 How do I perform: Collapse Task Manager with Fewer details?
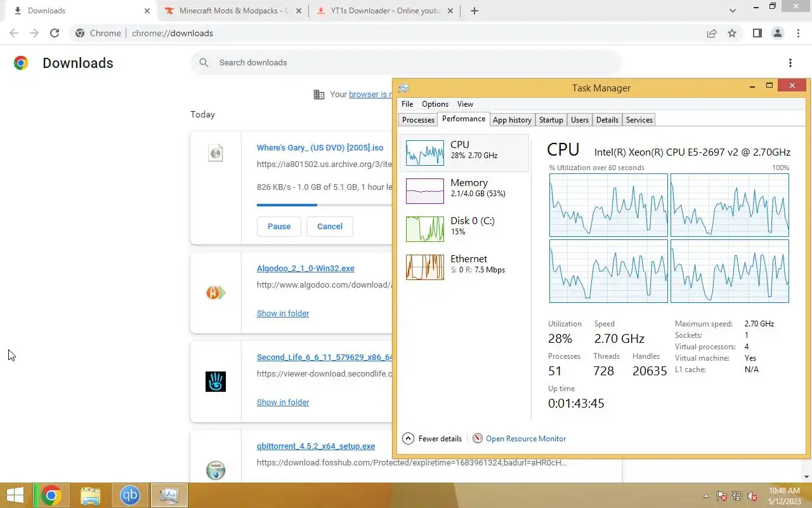coord(432,439)
